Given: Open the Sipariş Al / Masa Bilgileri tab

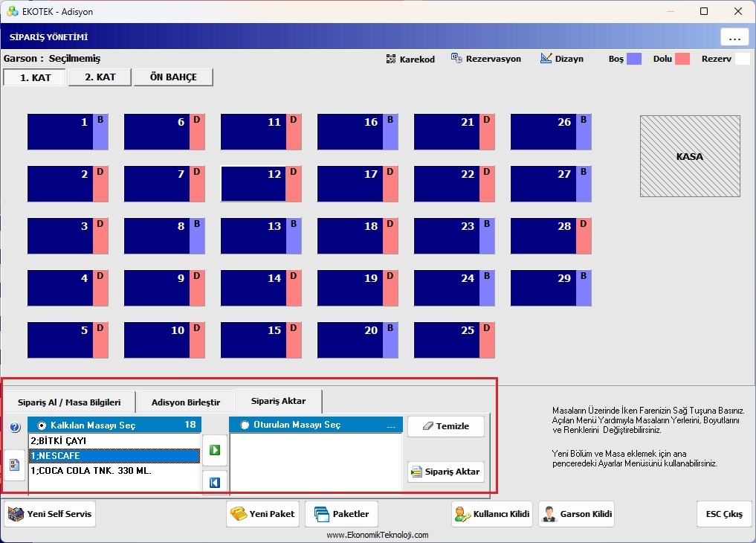Looking at the screenshot, I should [69, 402].
